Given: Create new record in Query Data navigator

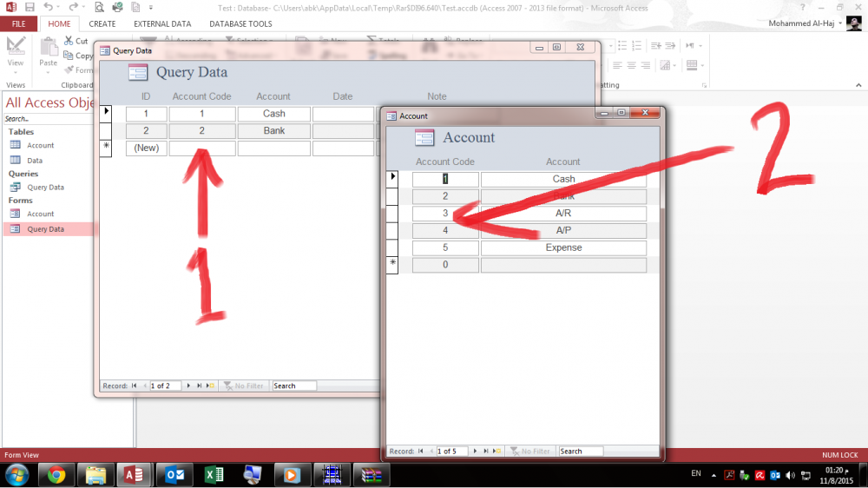Looking at the screenshot, I should tap(210, 386).
